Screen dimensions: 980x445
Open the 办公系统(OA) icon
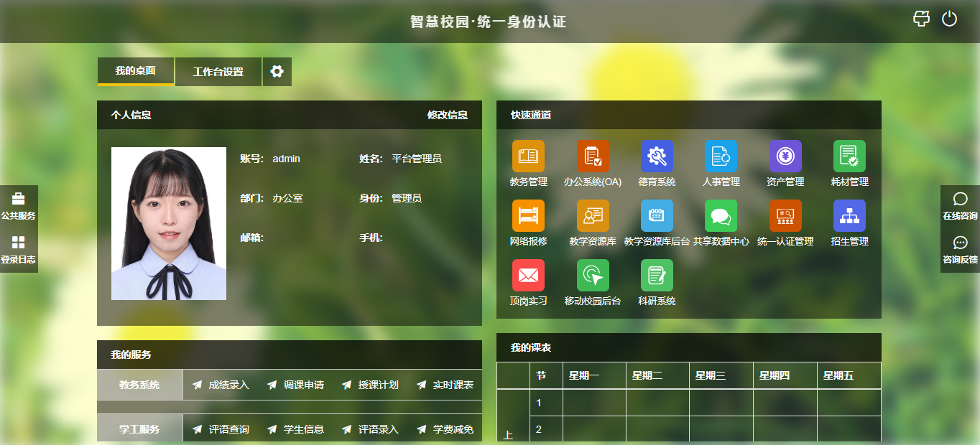click(593, 156)
